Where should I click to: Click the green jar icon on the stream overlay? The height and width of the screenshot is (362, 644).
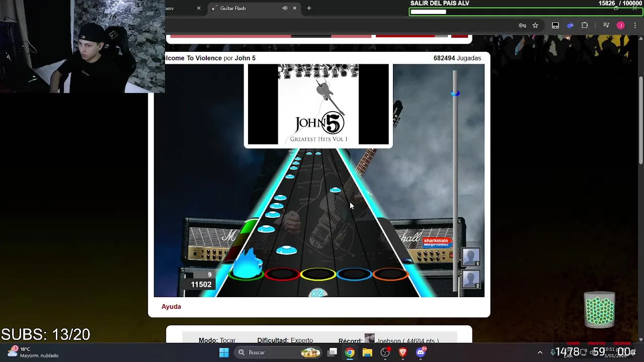coord(599,309)
